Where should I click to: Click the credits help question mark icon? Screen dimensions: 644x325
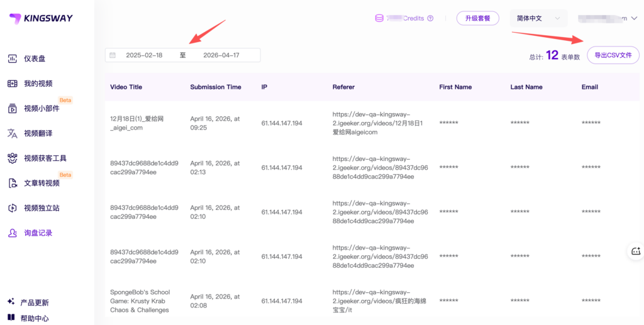pos(430,18)
